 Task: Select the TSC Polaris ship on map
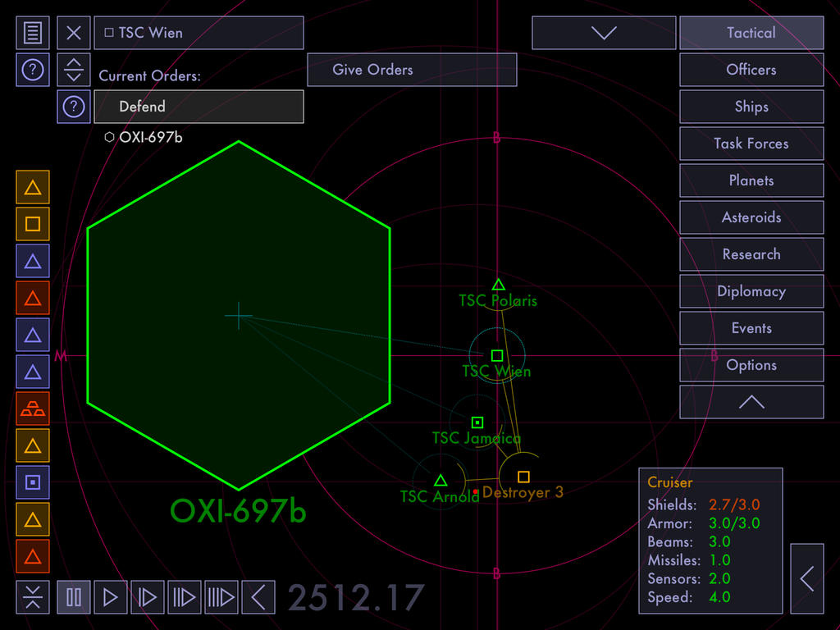click(x=498, y=285)
